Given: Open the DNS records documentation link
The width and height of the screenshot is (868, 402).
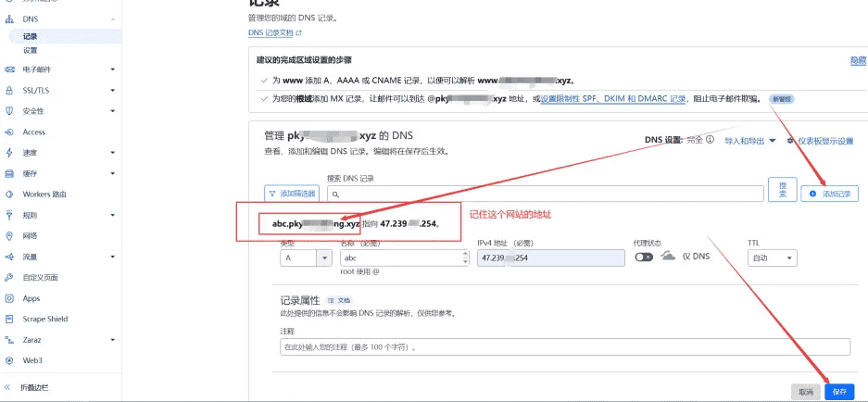Looking at the screenshot, I should [275, 32].
